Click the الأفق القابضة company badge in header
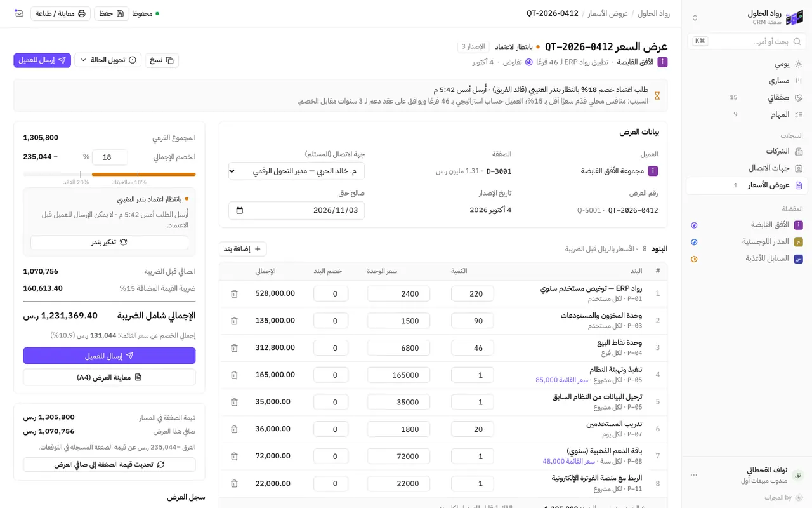This screenshot has height=508, width=812. click(662, 62)
